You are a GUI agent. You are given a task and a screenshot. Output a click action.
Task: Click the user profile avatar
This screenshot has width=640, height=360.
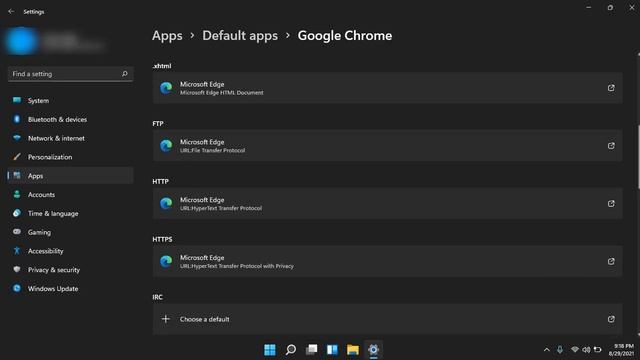click(x=21, y=41)
